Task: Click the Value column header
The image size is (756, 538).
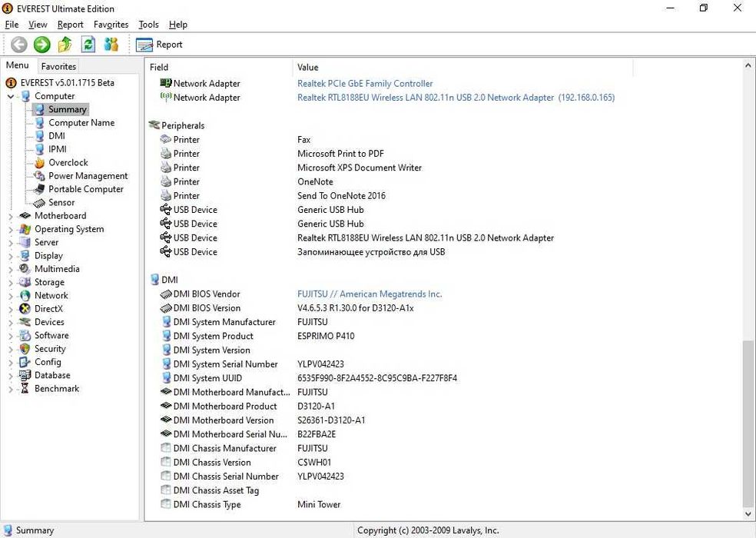Action: point(463,67)
